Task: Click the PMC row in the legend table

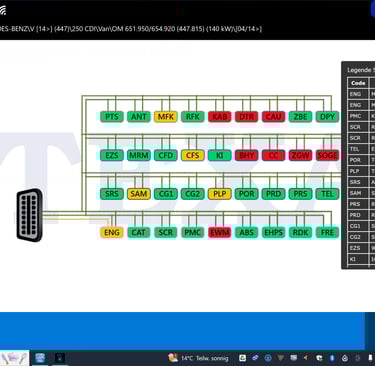Action: click(x=361, y=116)
